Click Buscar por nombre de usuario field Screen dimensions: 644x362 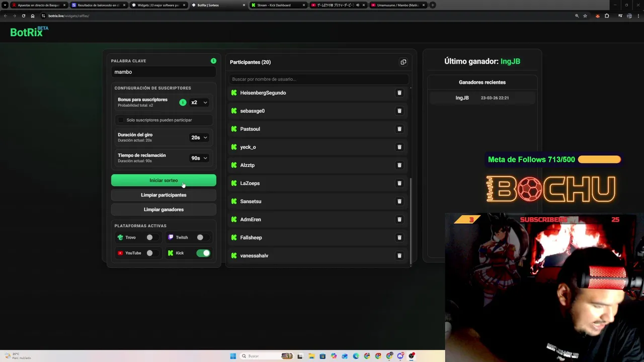click(x=318, y=79)
